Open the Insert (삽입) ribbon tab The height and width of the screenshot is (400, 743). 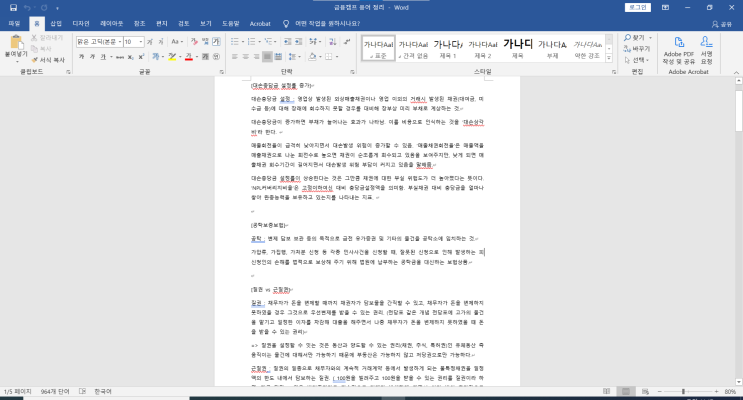56,22
